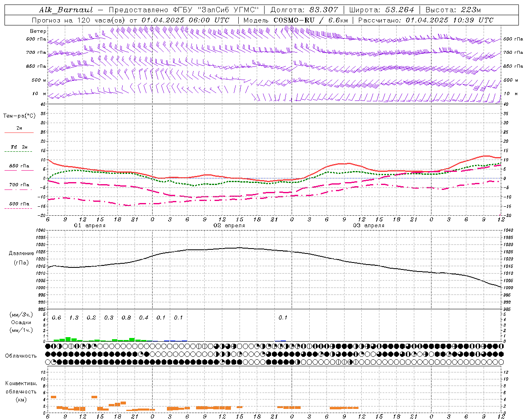Image resolution: width=525 pixels, height=420 pixels.
Task: Click the Давление pressure panel label
Action: tap(21, 253)
